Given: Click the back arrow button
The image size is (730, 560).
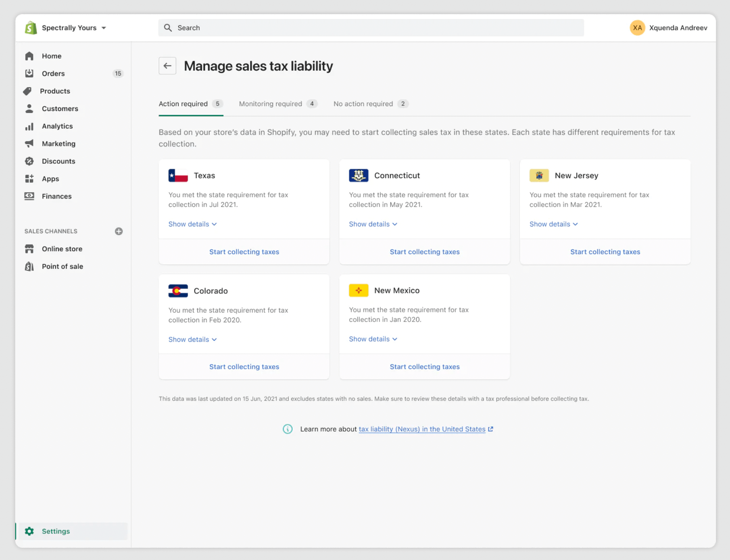Looking at the screenshot, I should (x=167, y=66).
